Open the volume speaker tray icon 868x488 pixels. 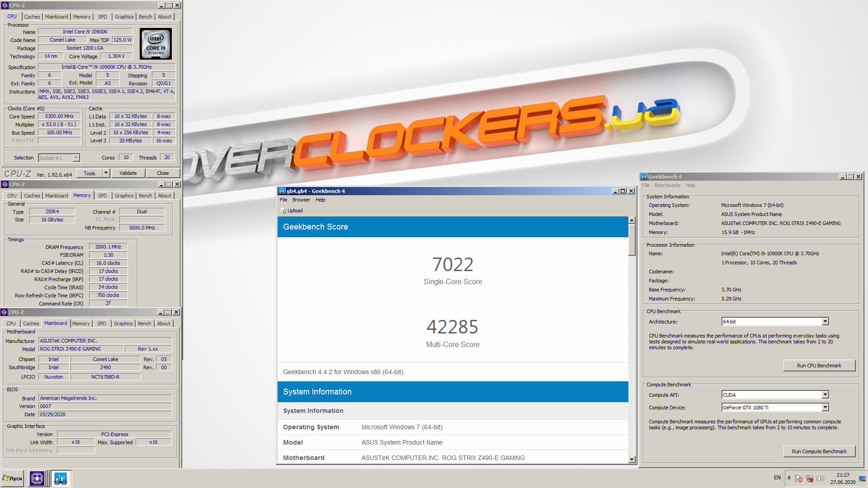pyautogui.click(x=821, y=479)
